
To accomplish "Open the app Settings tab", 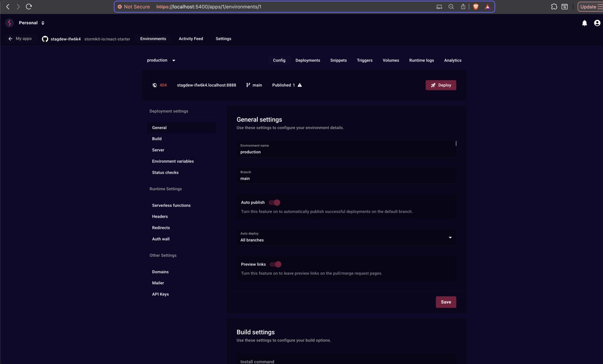I will tap(224, 39).
